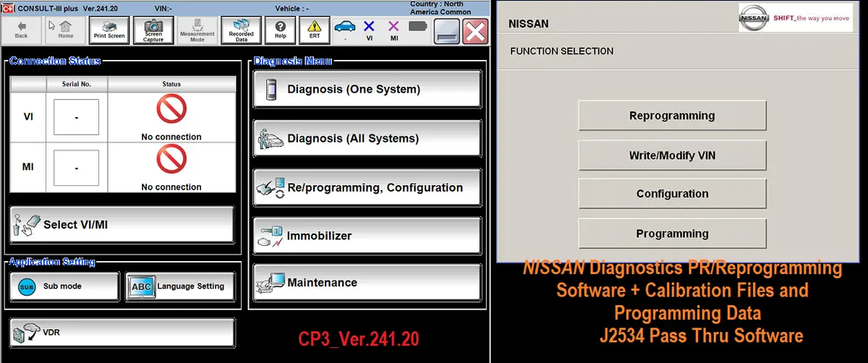Click the 'VI' row label in Connection Status
The width and height of the screenshot is (868, 363).
point(28,117)
